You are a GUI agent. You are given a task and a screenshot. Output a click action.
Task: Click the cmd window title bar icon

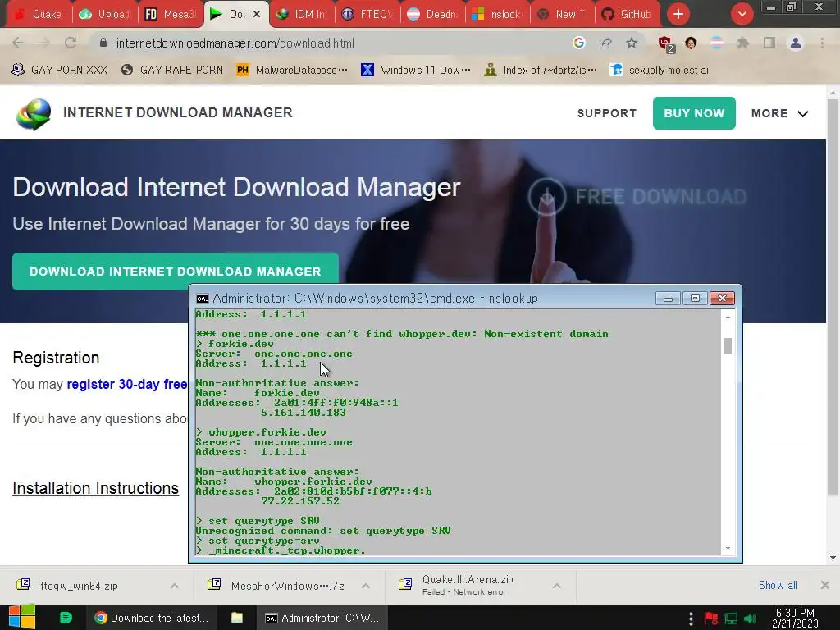pos(203,299)
